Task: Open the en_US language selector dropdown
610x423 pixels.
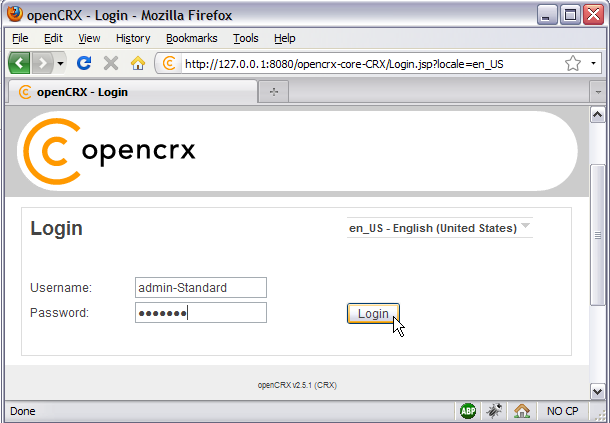Action: click(x=440, y=228)
